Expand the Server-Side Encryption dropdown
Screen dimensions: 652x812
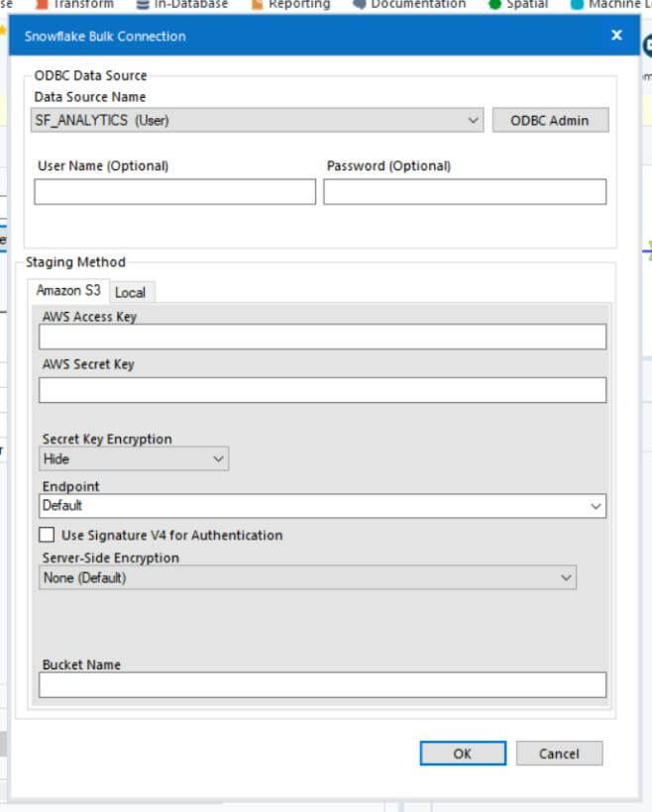[307, 577]
